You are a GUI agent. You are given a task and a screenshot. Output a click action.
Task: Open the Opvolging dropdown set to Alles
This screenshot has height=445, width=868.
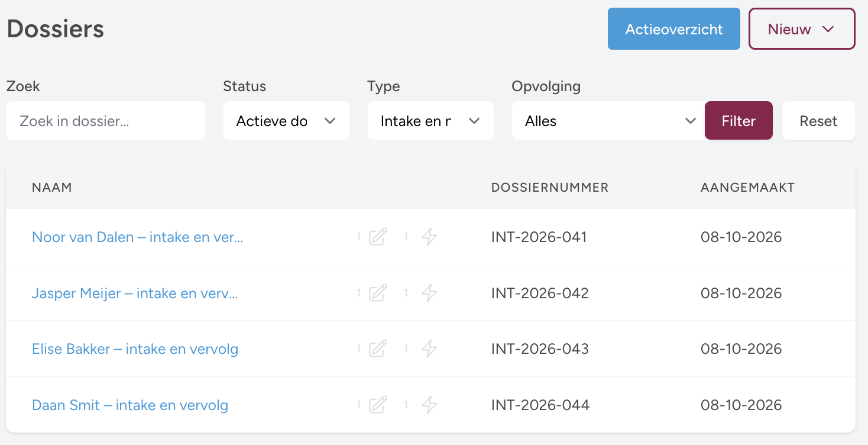[x=608, y=121]
